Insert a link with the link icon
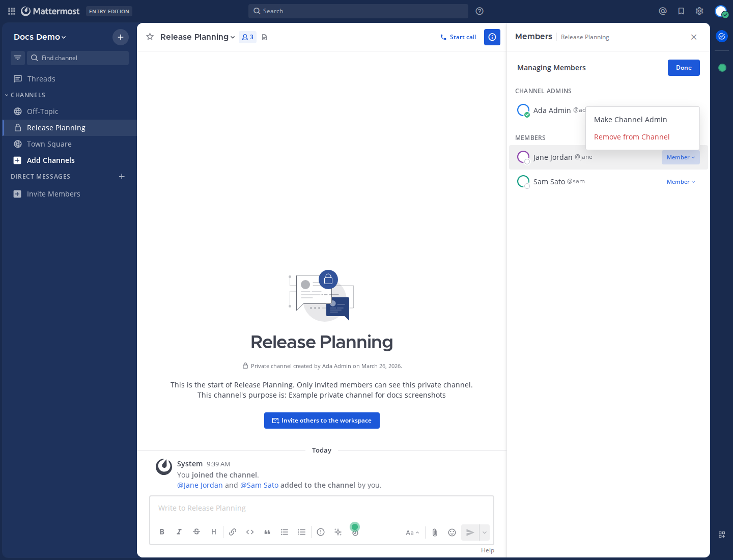Screen dimensions: 733x560 pos(233,532)
